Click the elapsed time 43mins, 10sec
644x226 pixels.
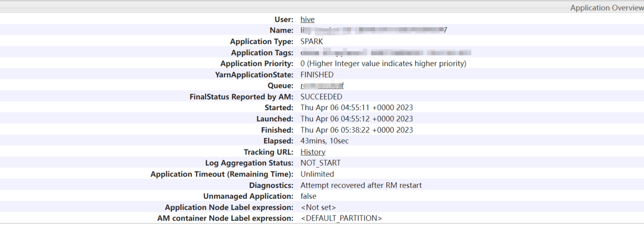point(325,141)
